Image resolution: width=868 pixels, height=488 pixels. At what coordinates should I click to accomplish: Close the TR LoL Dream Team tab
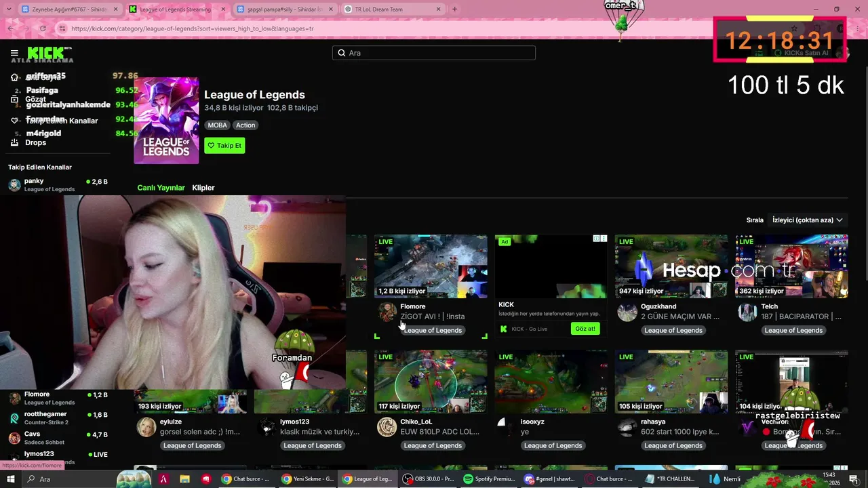coord(439,9)
